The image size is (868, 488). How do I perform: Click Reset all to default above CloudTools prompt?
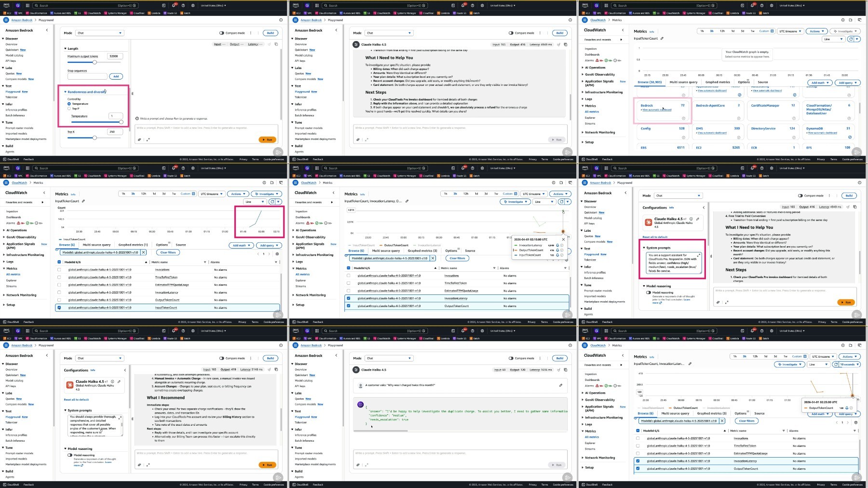click(655, 237)
